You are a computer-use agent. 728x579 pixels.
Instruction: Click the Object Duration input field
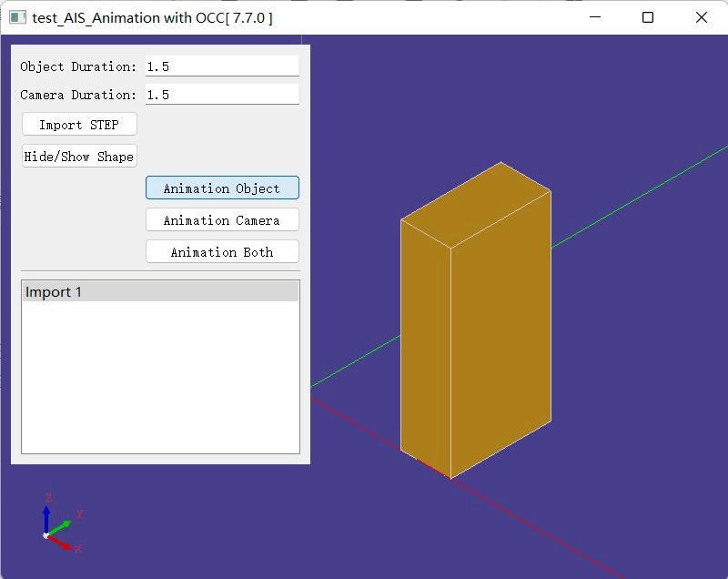coord(222,66)
